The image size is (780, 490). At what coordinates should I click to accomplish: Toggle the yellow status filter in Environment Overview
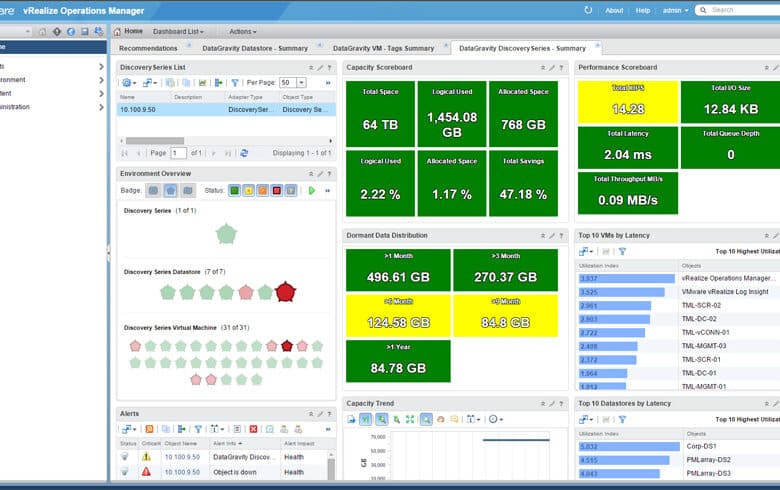[248, 191]
